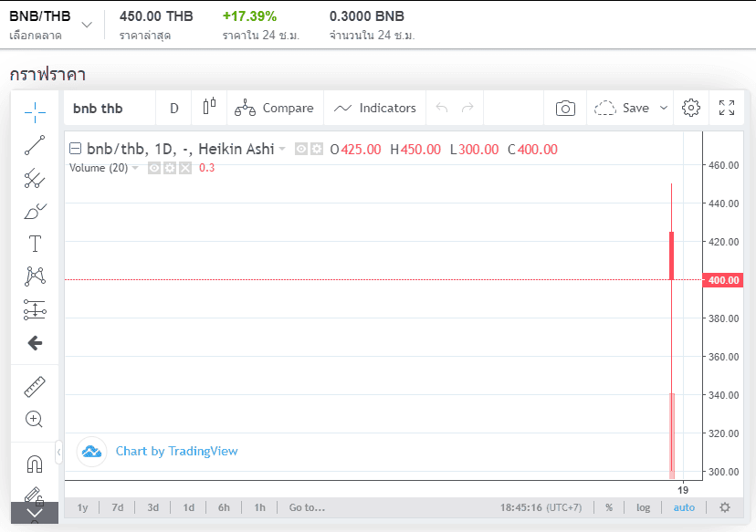Toggle visibility of bnb/thb series

point(301,149)
